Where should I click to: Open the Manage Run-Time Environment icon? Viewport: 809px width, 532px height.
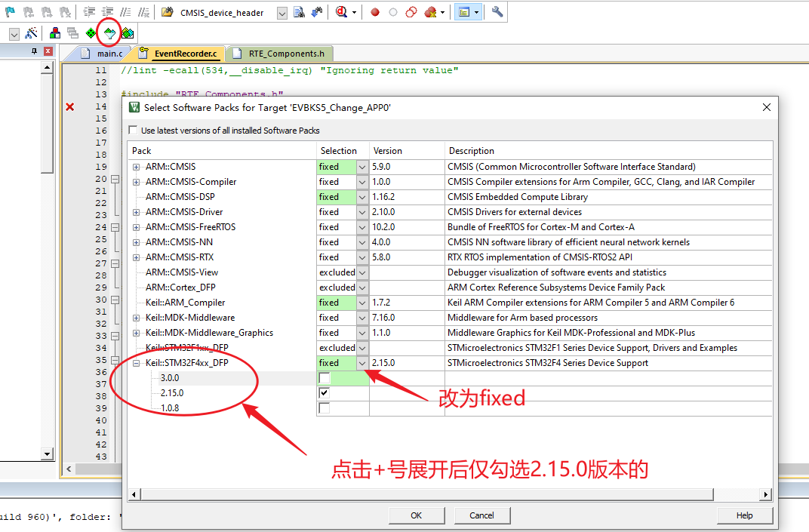(x=90, y=32)
